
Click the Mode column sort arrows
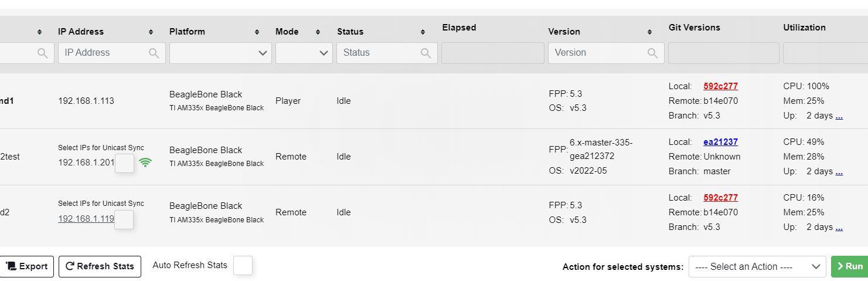pos(318,32)
